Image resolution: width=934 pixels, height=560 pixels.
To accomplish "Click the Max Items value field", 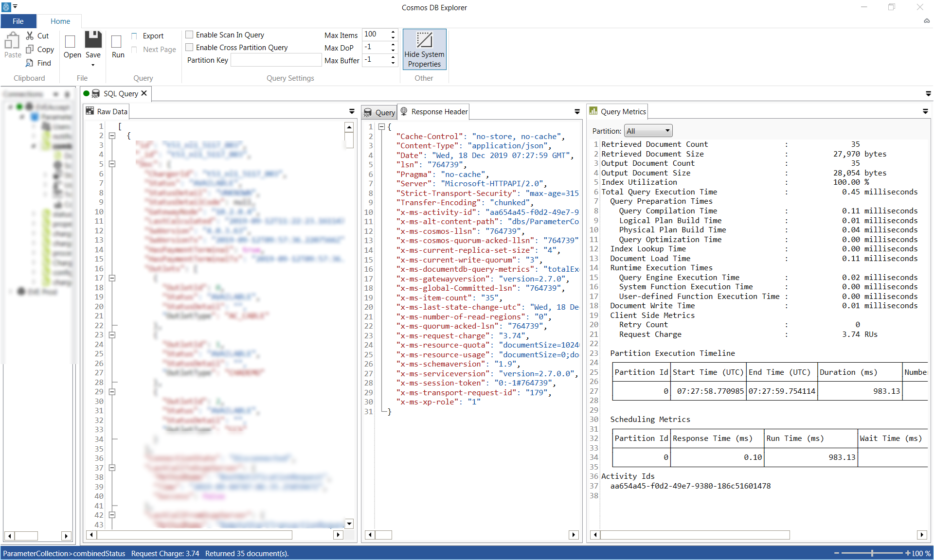I will point(375,35).
